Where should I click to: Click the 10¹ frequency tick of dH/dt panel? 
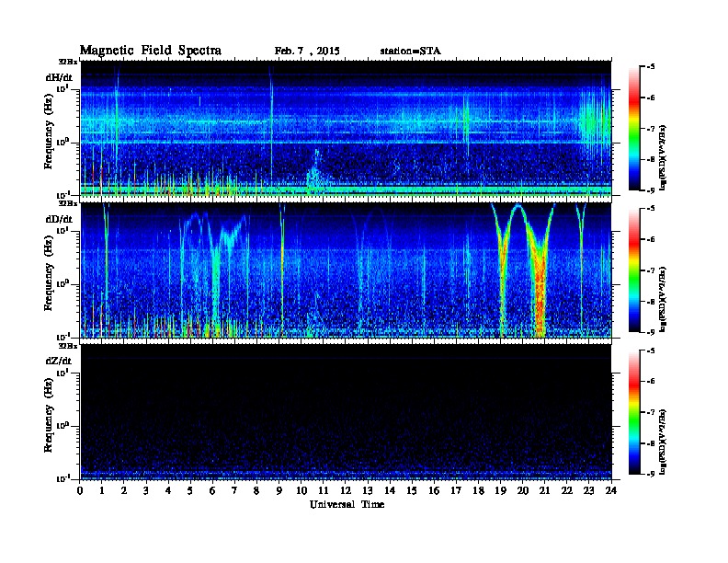[x=63, y=88]
